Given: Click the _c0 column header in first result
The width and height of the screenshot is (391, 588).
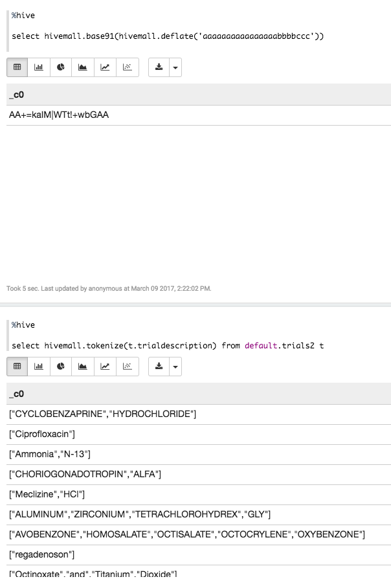Looking at the screenshot, I should 16,95.
